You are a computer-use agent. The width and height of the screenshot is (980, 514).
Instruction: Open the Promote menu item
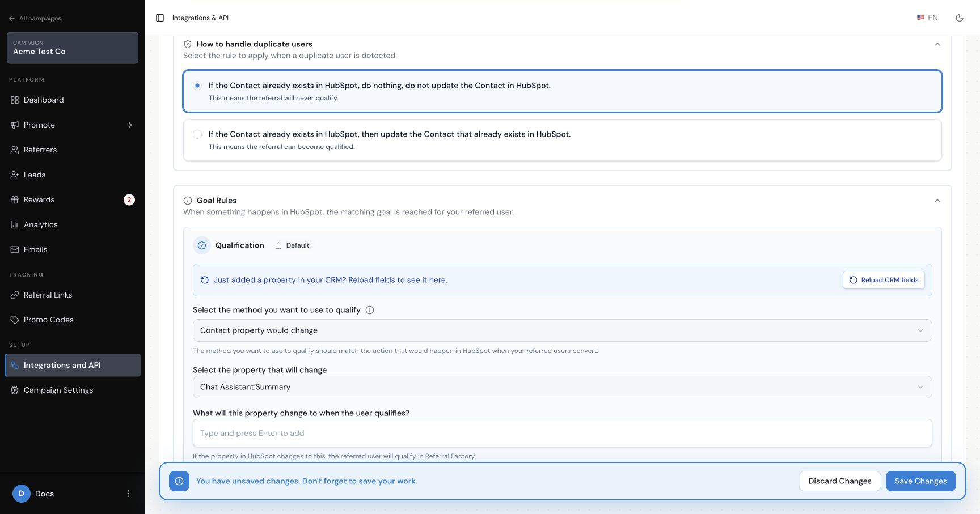pyautogui.click(x=73, y=125)
